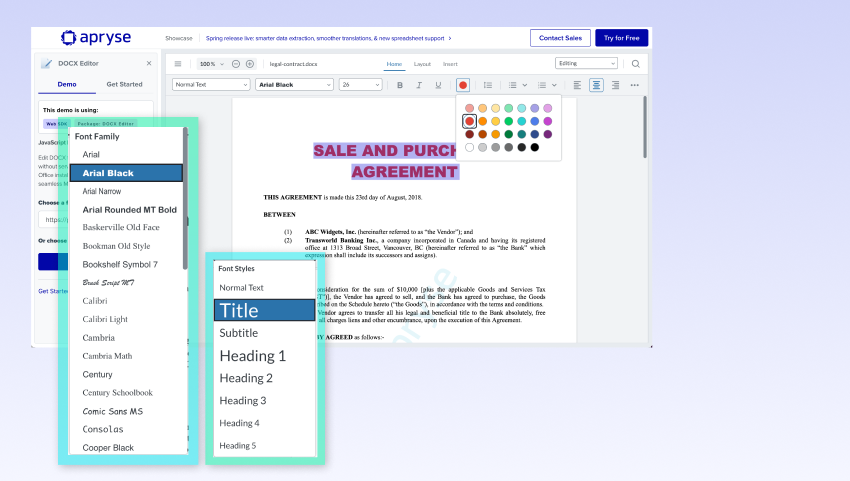This screenshot has height=481, width=850.
Task: Open the search magnifier icon
Action: pos(636,64)
